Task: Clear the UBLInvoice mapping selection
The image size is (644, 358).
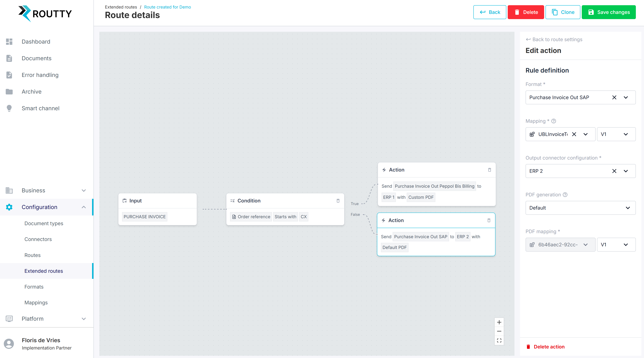Action: (x=574, y=134)
